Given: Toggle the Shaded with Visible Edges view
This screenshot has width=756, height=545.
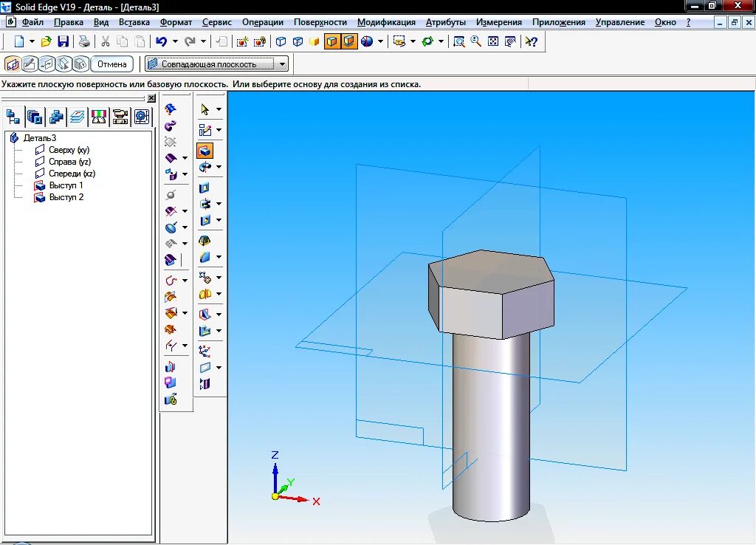Looking at the screenshot, I should click(331, 41).
